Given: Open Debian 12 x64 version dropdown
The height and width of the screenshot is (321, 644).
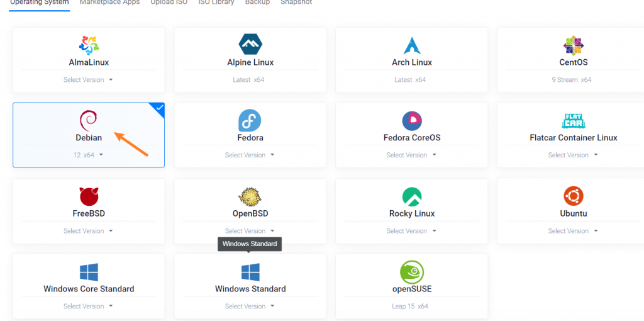Looking at the screenshot, I should click(x=88, y=155).
